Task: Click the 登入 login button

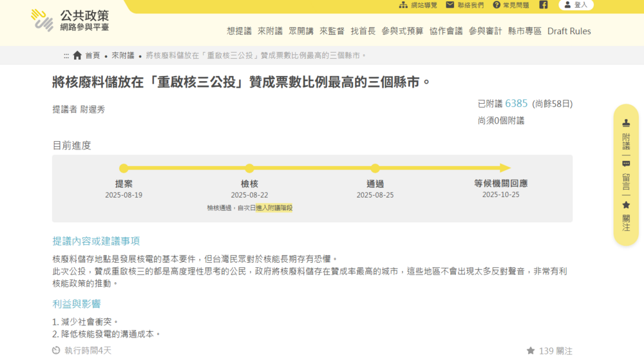Action: [x=576, y=5]
